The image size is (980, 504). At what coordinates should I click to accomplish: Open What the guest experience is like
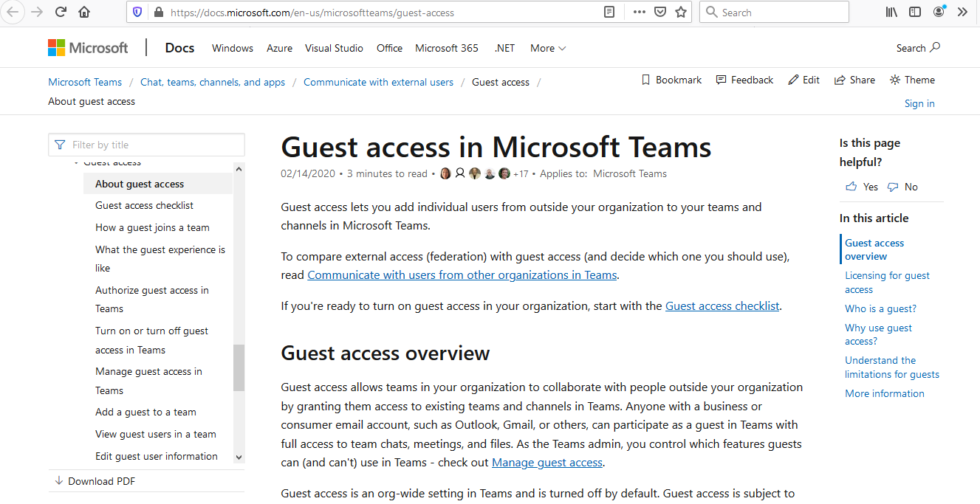160,259
